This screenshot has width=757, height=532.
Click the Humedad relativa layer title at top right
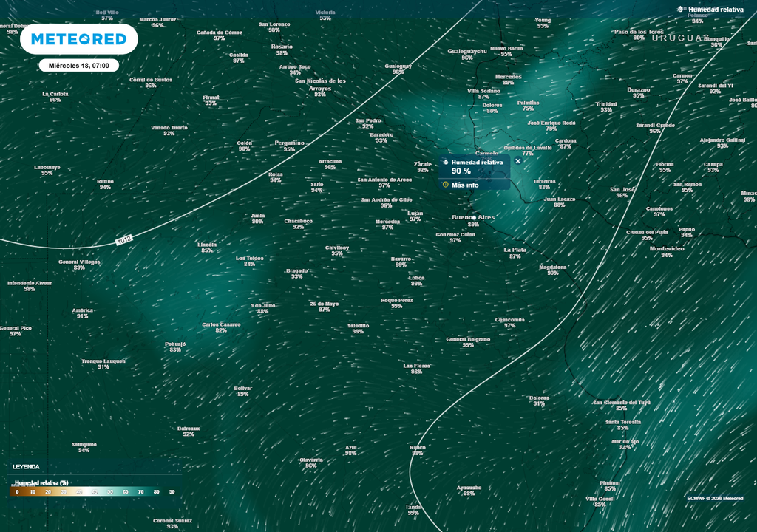716,10
